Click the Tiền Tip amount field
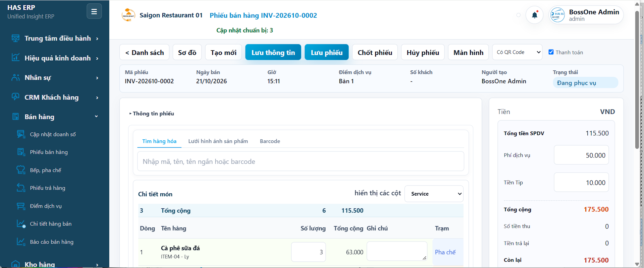This screenshot has height=268, width=644. click(x=581, y=182)
